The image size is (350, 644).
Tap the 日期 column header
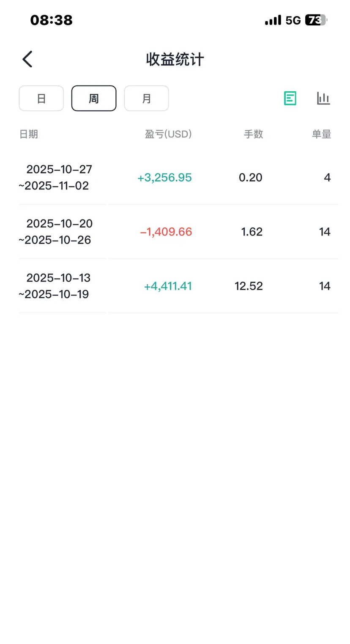click(29, 134)
